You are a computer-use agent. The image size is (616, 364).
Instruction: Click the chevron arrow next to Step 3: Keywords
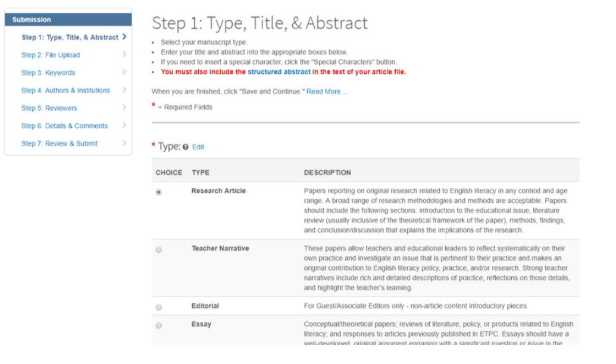click(124, 72)
